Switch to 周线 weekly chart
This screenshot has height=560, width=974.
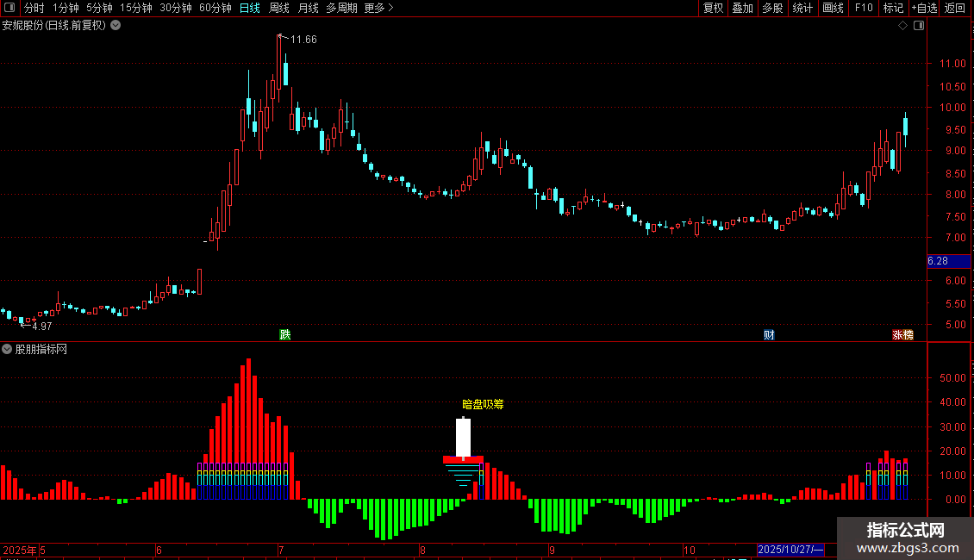[279, 8]
